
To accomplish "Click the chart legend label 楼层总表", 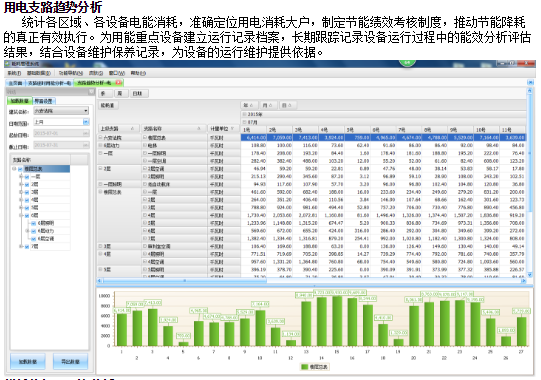I will click(318, 367).
